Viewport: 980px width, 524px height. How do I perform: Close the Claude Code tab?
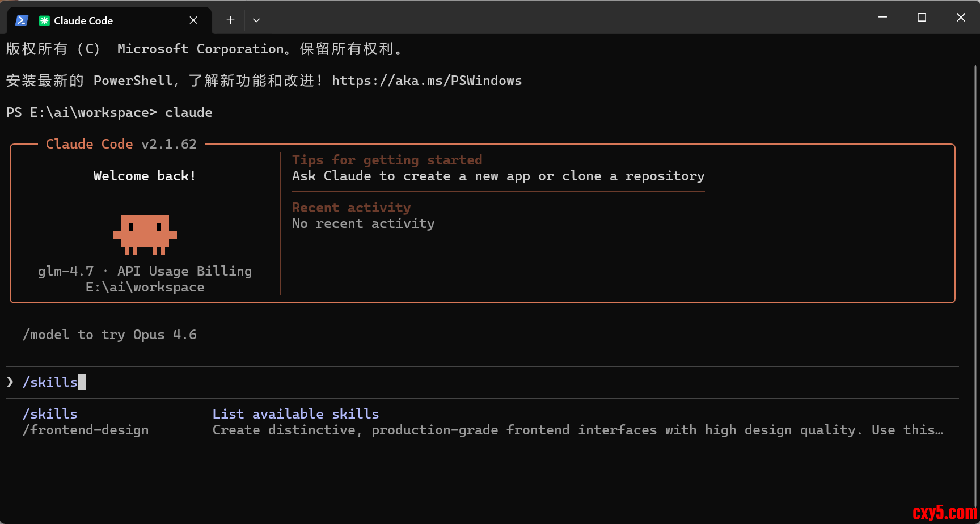point(193,20)
